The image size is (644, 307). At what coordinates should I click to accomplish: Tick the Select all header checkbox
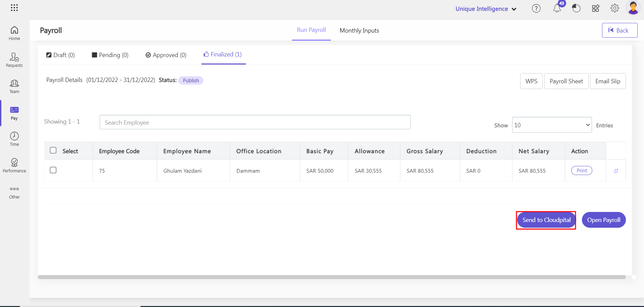tap(53, 150)
